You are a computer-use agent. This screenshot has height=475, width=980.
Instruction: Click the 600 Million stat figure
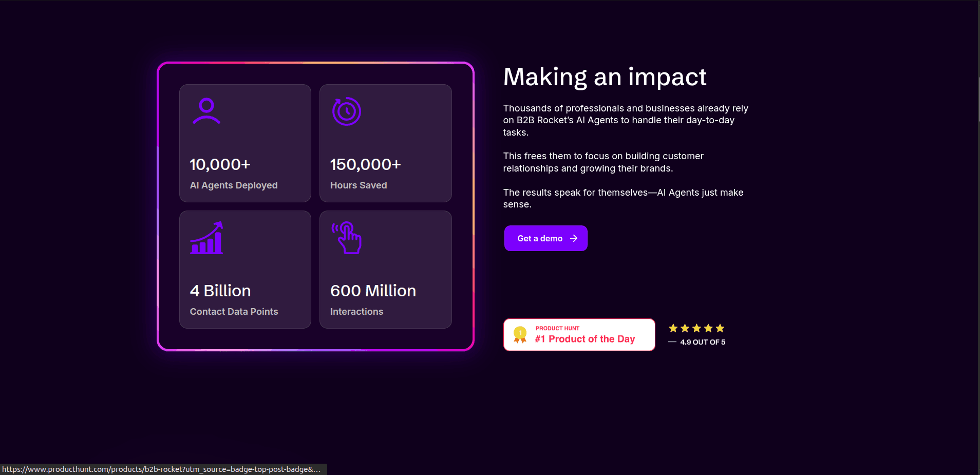click(373, 291)
